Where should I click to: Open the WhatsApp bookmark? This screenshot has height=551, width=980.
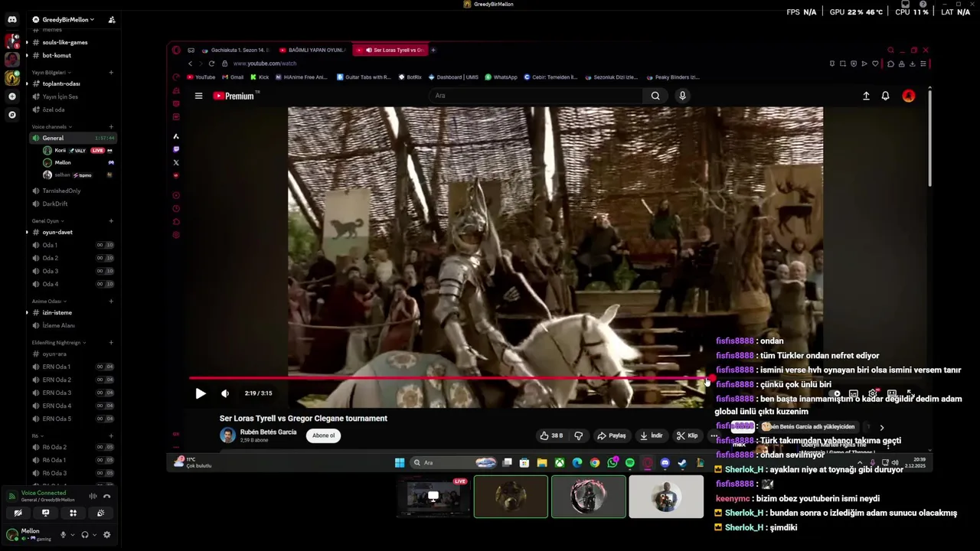tap(501, 77)
